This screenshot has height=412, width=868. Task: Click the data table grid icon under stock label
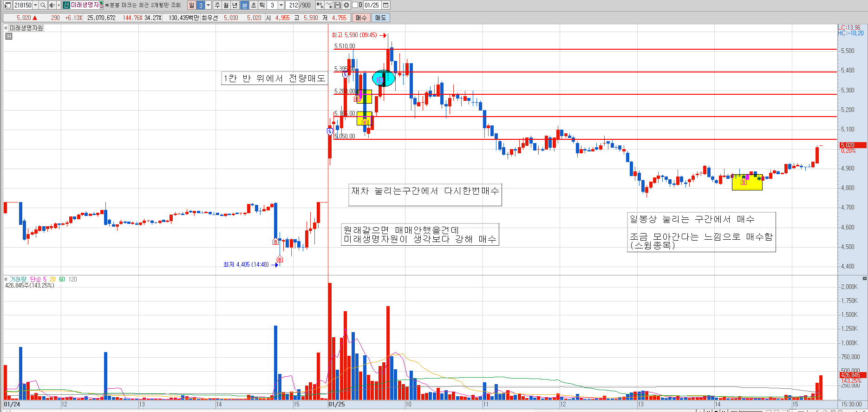(x=9, y=36)
